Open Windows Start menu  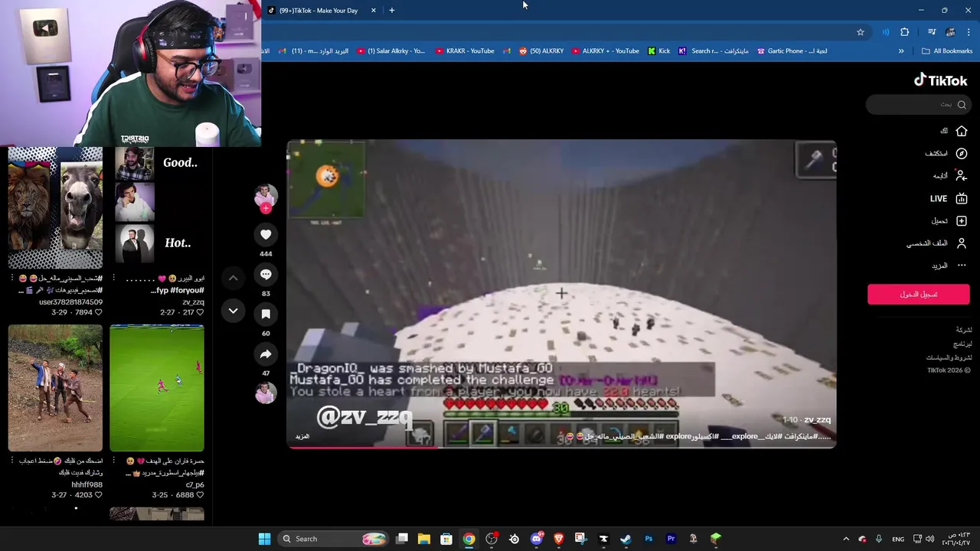point(264,539)
